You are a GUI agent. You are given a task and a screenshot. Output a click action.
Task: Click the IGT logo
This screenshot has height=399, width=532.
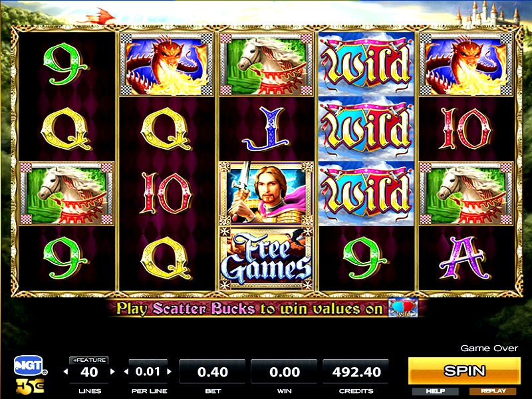tap(30, 366)
